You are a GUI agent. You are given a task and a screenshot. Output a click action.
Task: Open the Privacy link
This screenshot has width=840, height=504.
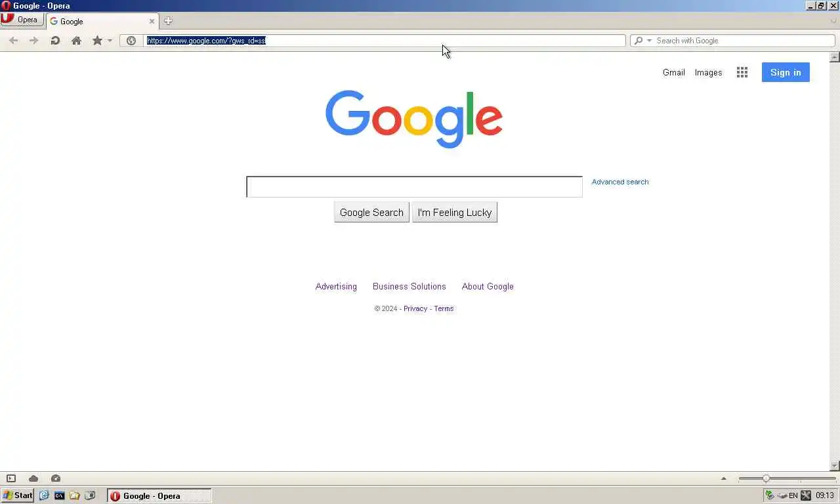415,308
